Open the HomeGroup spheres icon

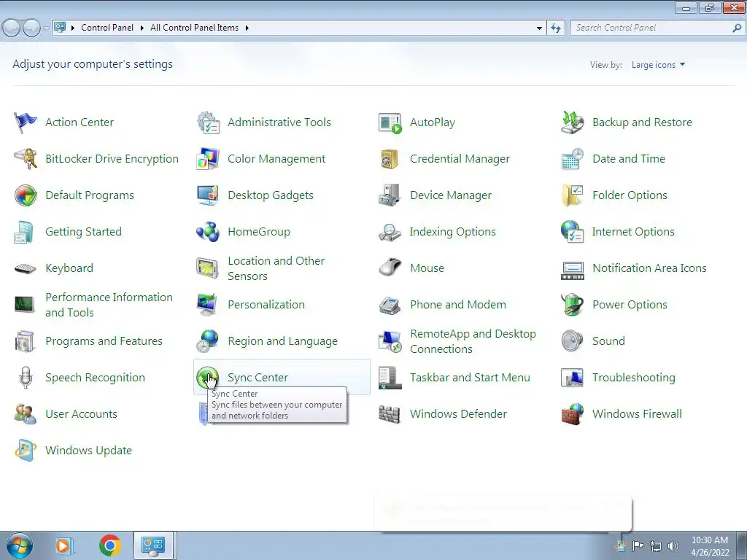(x=208, y=232)
